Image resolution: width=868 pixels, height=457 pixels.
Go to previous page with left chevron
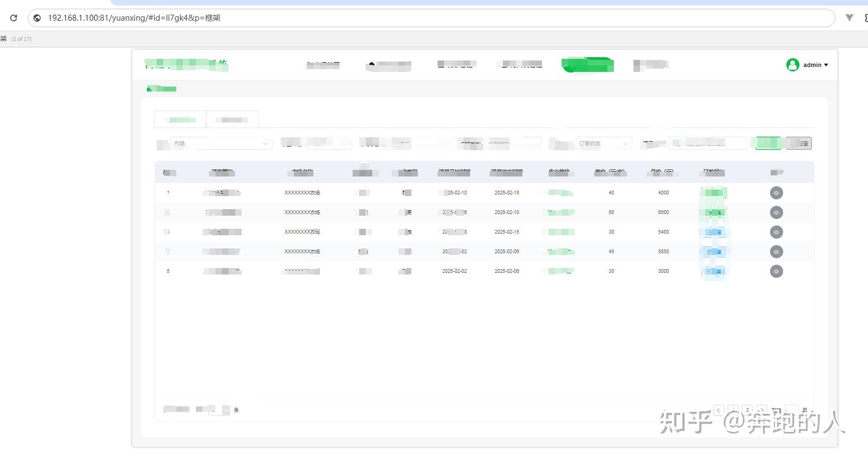tap(719, 410)
